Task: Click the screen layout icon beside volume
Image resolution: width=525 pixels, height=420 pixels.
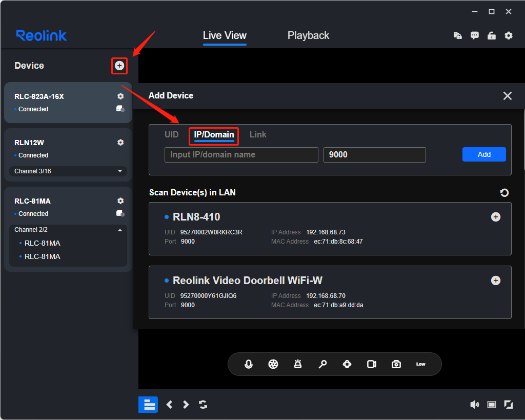Action: pos(492,405)
